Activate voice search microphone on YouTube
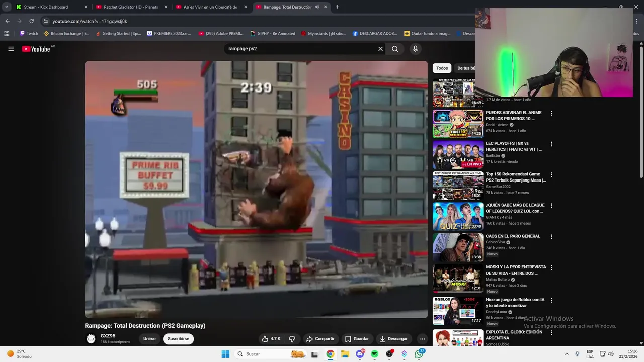Image resolution: width=644 pixels, height=362 pixels. point(415,49)
